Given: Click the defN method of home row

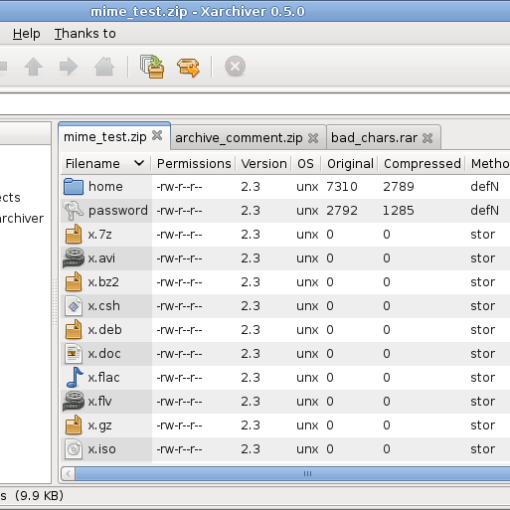Looking at the screenshot, I should [x=485, y=187].
